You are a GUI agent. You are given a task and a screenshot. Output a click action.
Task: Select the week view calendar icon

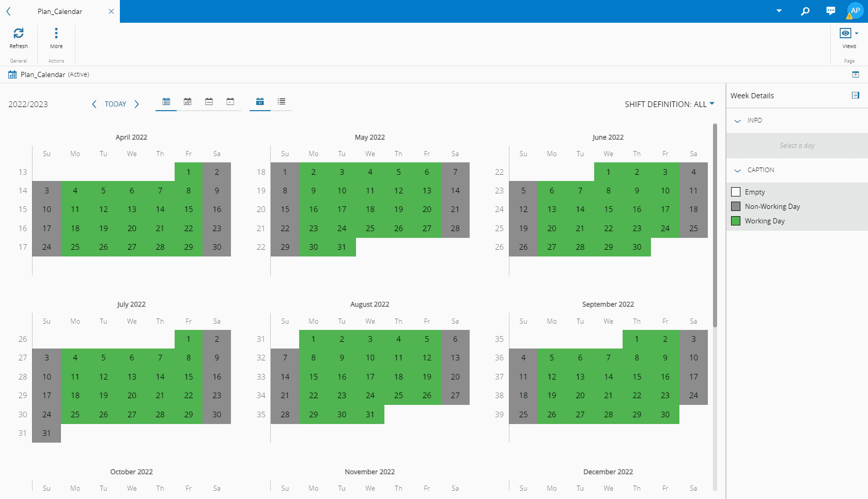pyautogui.click(x=209, y=102)
